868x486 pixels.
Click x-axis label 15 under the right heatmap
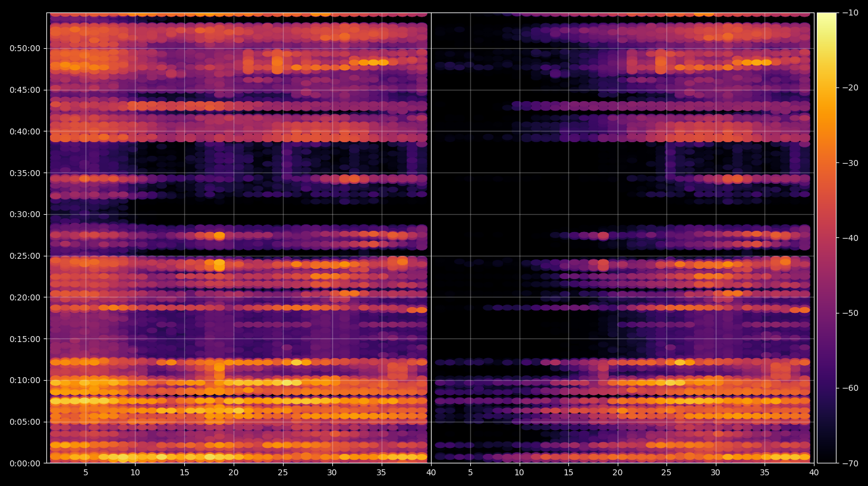[568, 473]
